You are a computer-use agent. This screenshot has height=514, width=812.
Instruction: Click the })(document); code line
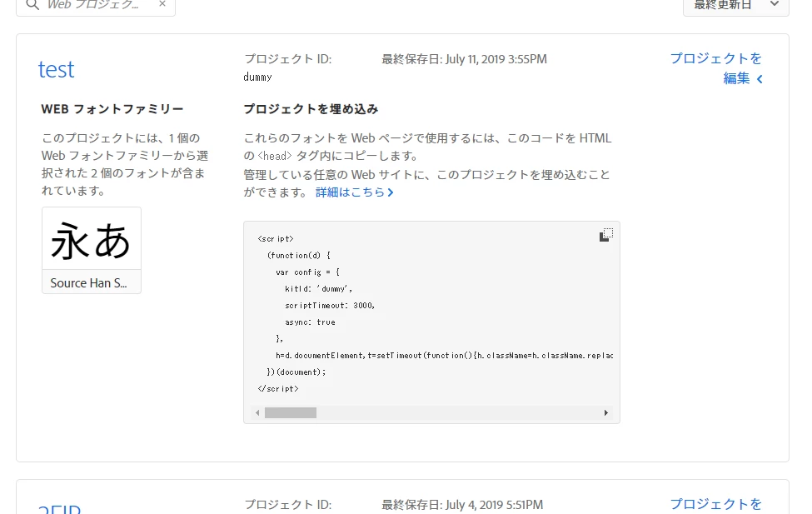pos(296,372)
